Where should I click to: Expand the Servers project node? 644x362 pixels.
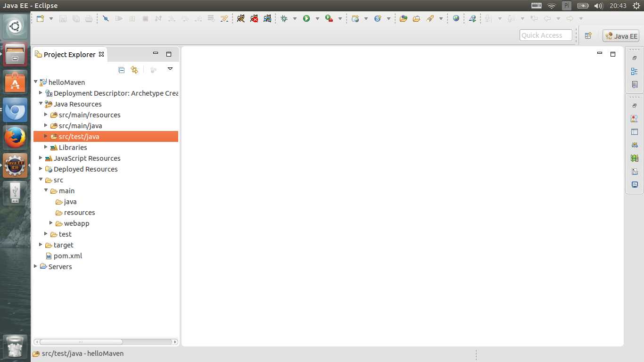[x=36, y=266]
